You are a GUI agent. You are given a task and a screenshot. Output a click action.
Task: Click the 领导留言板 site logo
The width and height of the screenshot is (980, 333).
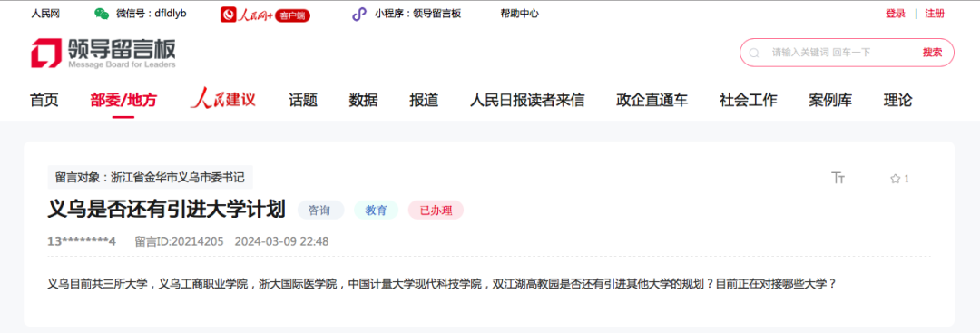tap(103, 54)
